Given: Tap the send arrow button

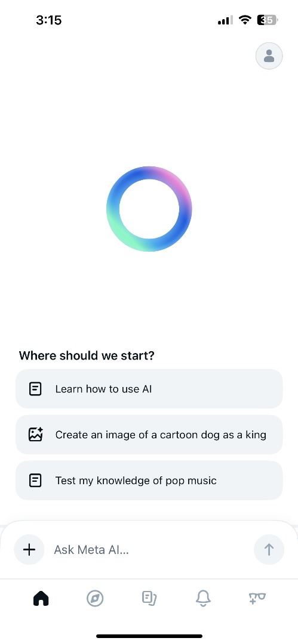Looking at the screenshot, I should coord(269,550).
